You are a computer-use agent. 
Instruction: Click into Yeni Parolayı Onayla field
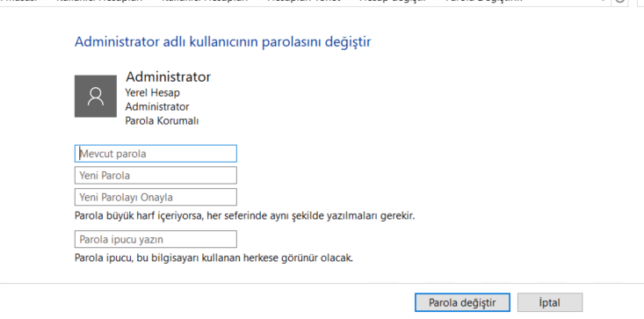pyautogui.click(x=156, y=197)
